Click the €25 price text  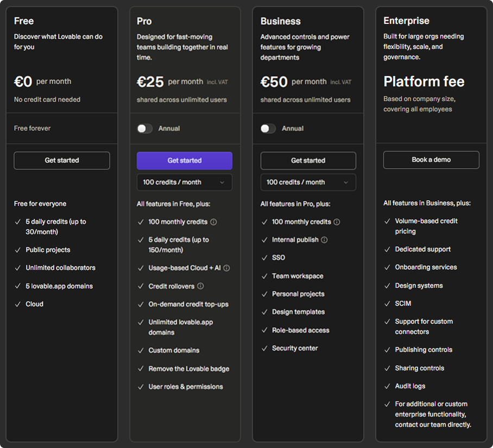[150, 82]
